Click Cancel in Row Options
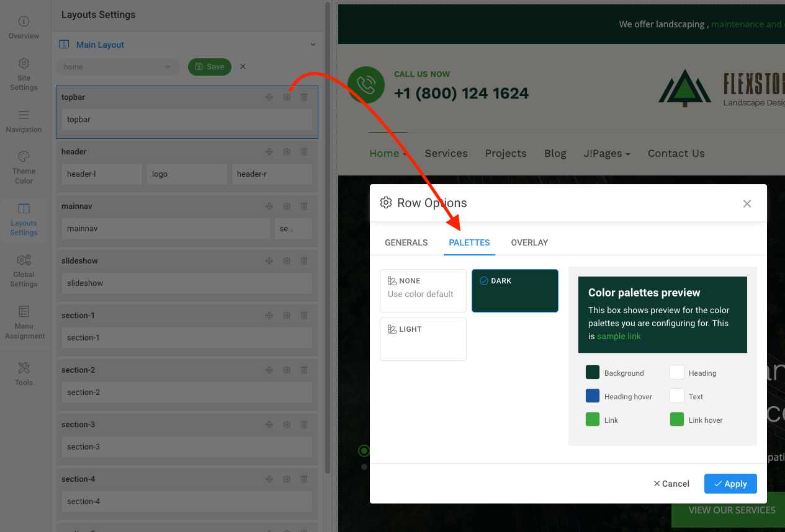Image resolution: width=785 pixels, height=532 pixels. 671,484
